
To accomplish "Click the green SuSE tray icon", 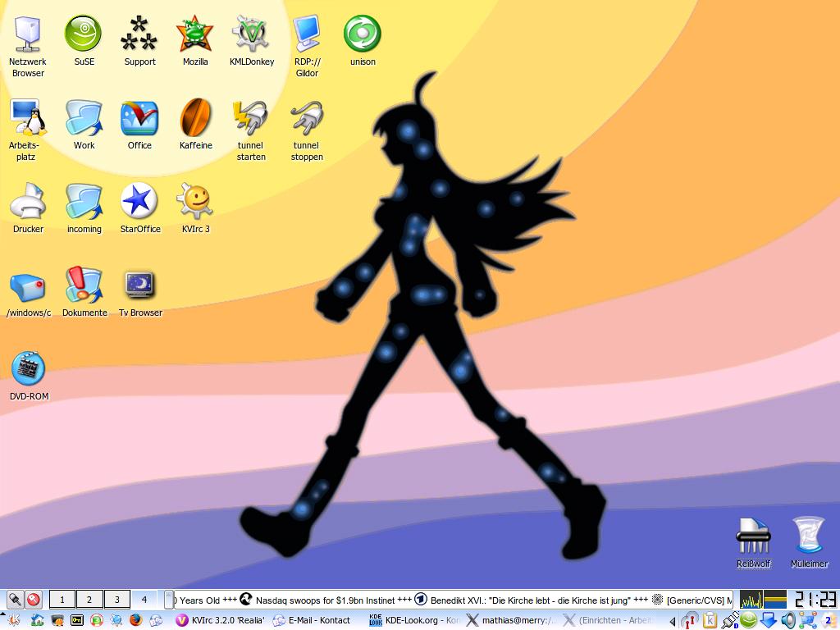I will (748, 620).
